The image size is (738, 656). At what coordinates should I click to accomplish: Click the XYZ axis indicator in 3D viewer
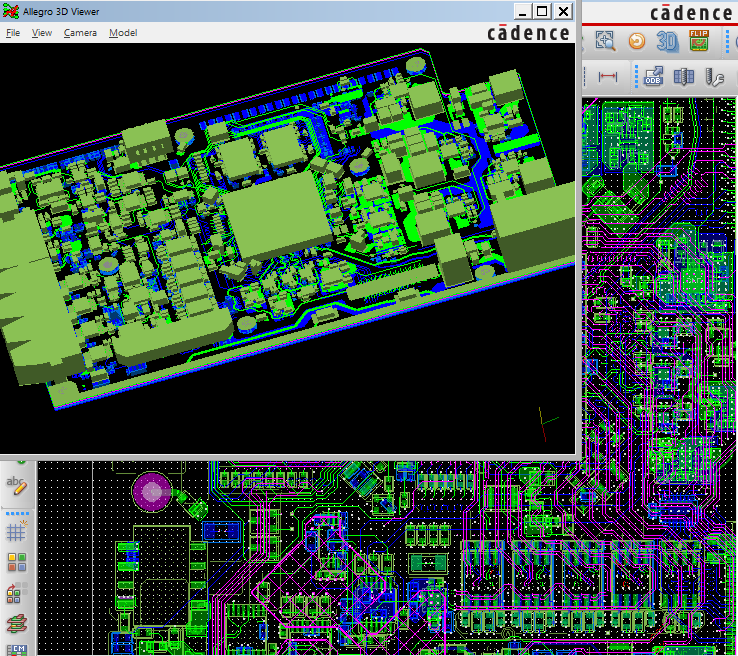[x=546, y=424]
